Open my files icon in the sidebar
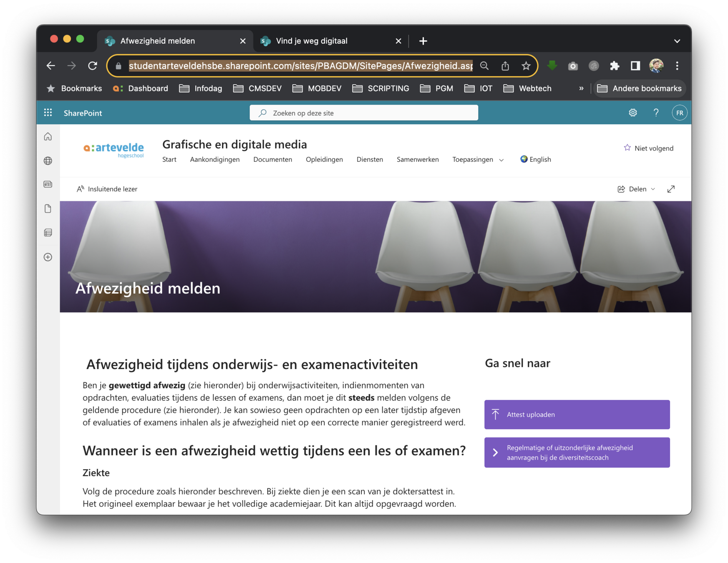The height and width of the screenshot is (563, 728). 48,209
